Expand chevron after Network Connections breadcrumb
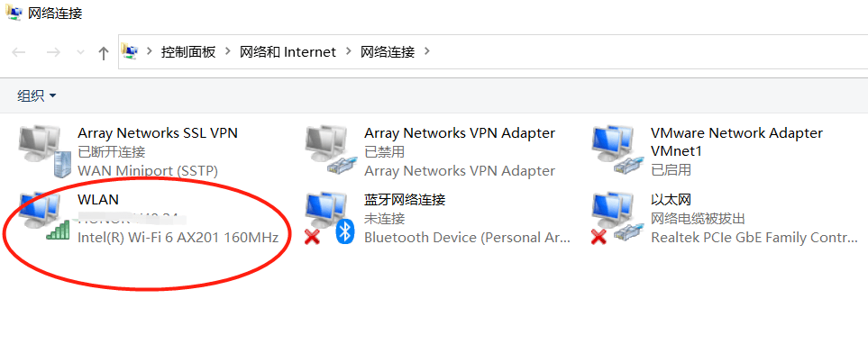Screen dimensions: 868x353 click(426, 51)
